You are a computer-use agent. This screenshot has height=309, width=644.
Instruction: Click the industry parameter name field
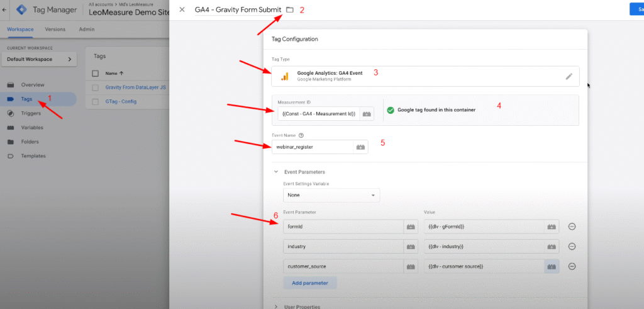pyautogui.click(x=343, y=247)
